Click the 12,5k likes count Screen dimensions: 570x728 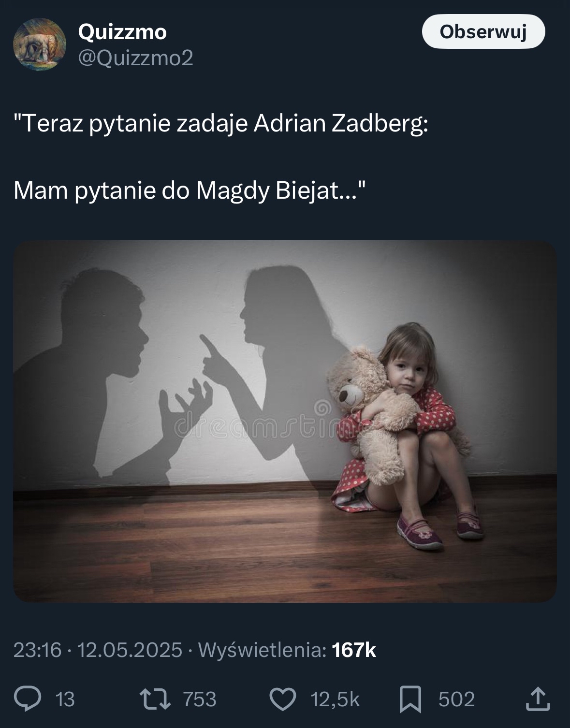tap(336, 699)
